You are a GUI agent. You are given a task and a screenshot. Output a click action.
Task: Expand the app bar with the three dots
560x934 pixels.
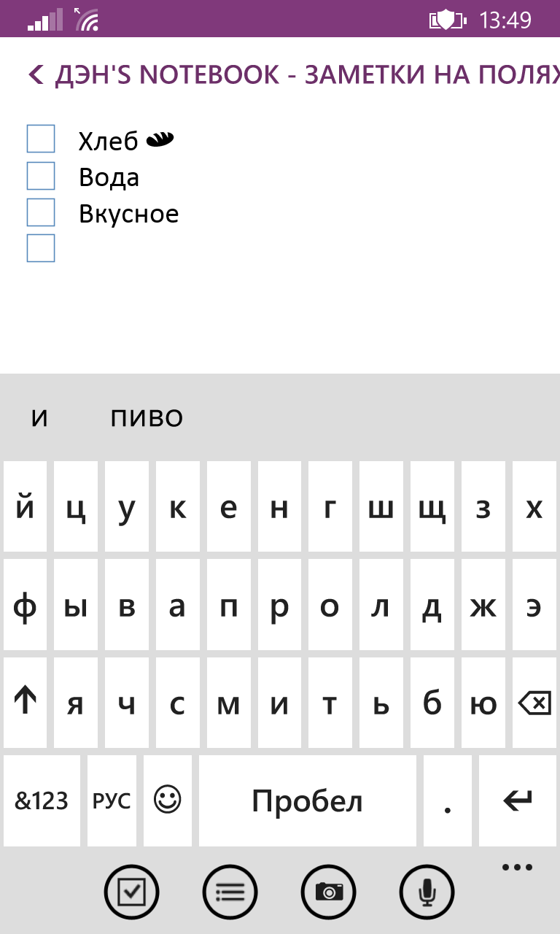(x=518, y=867)
